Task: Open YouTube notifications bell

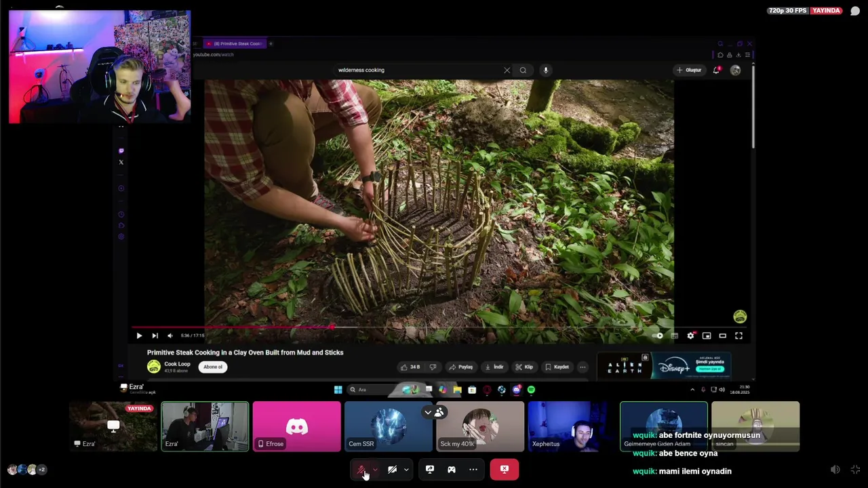Action: 717,70
